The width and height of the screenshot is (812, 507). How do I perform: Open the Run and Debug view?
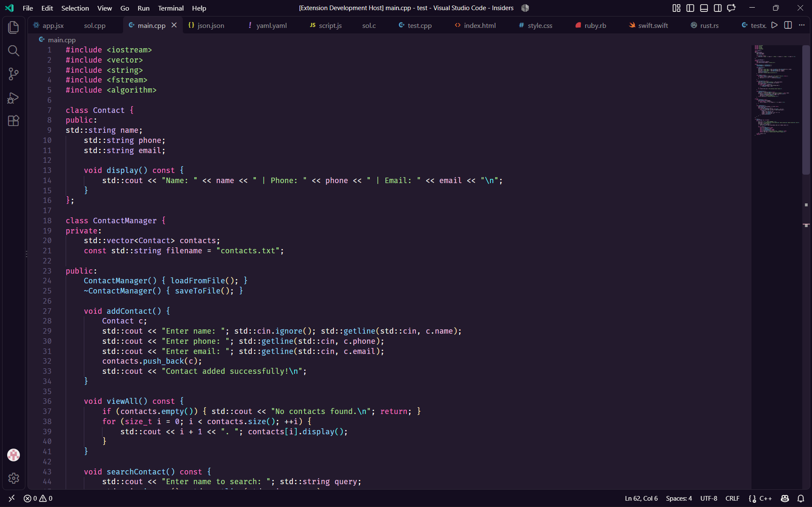point(14,98)
